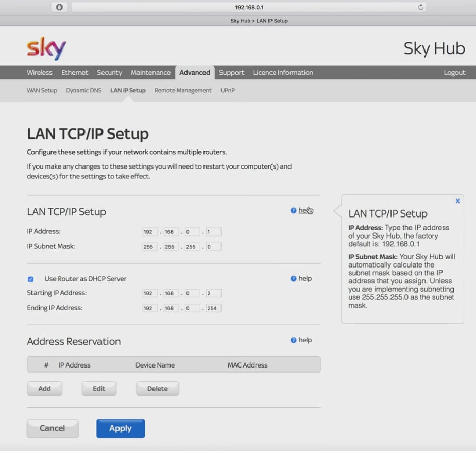Image resolution: width=476 pixels, height=451 pixels.
Task: Open help link in the DHCP Server section
Action: [x=305, y=278]
